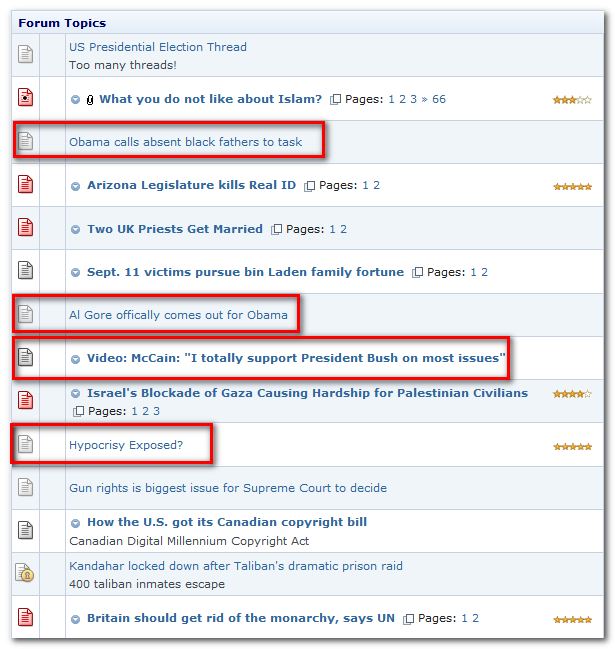The width and height of the screenshot is (615, 649).
Task: Click the round arrow before Video: McCain title
Action: coord(75,359)
